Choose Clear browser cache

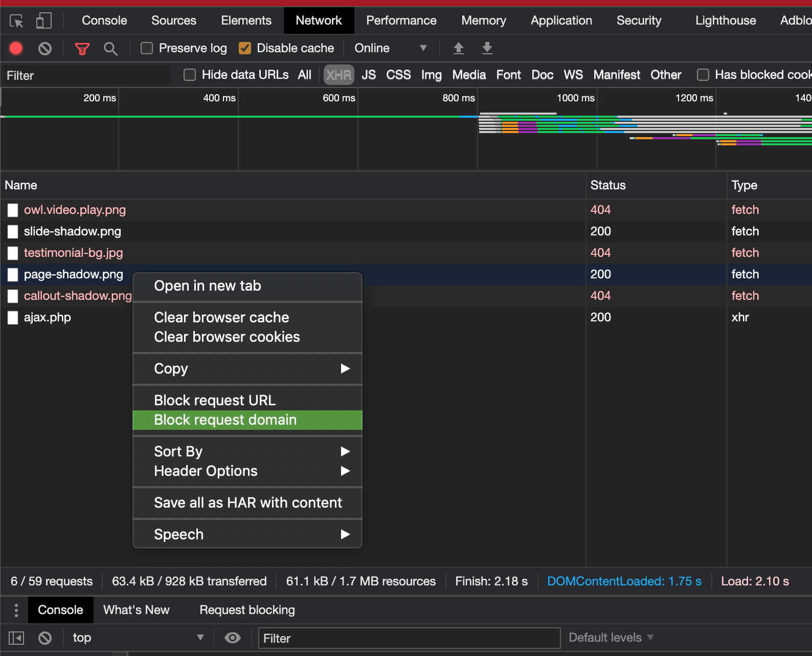click(x=247, y=318)
